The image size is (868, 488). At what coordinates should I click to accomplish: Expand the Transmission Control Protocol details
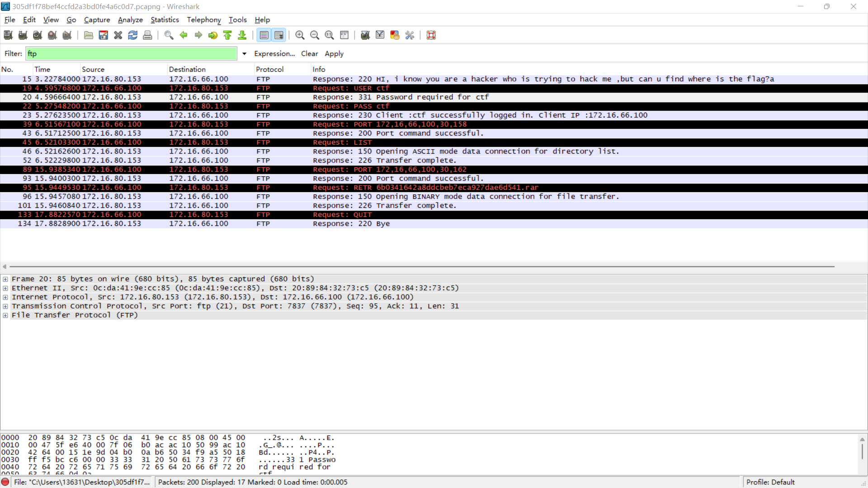tap(5, 306)
